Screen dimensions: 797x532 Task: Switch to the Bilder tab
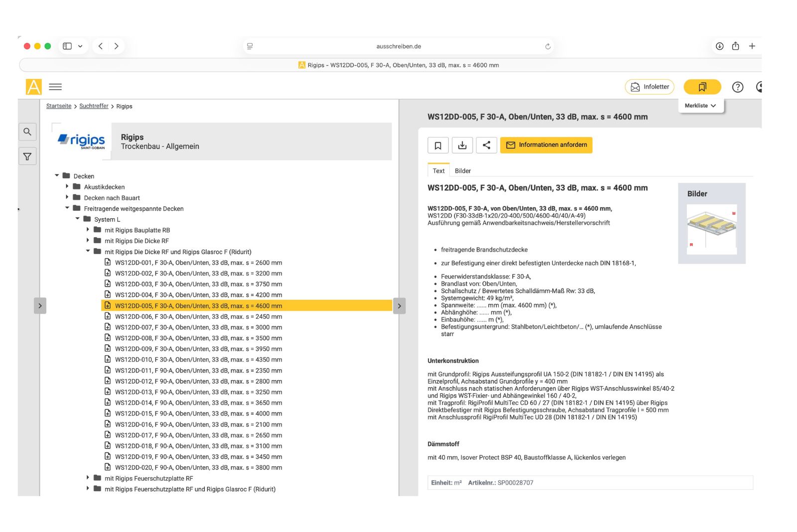tap(463, 171)
